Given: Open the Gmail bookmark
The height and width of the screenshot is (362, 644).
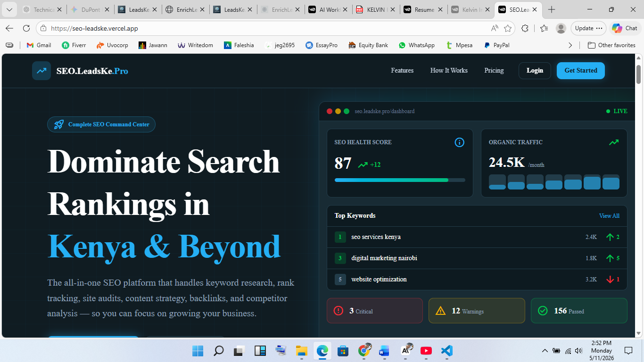Looking at the screenshot, I should point(39,45).
